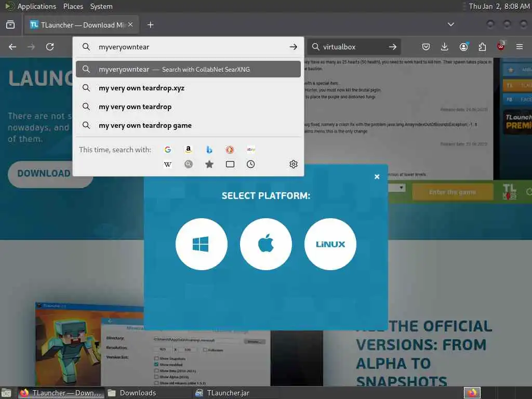Click the orange TL sidebar button

[517, 85]
